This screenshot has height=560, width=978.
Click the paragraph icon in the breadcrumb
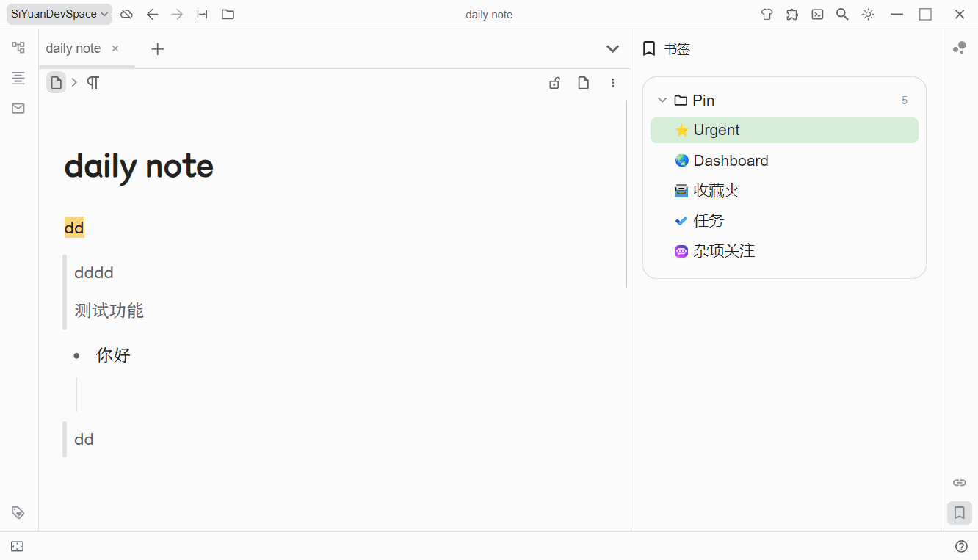pyautogui.click(x=93, y=82)
